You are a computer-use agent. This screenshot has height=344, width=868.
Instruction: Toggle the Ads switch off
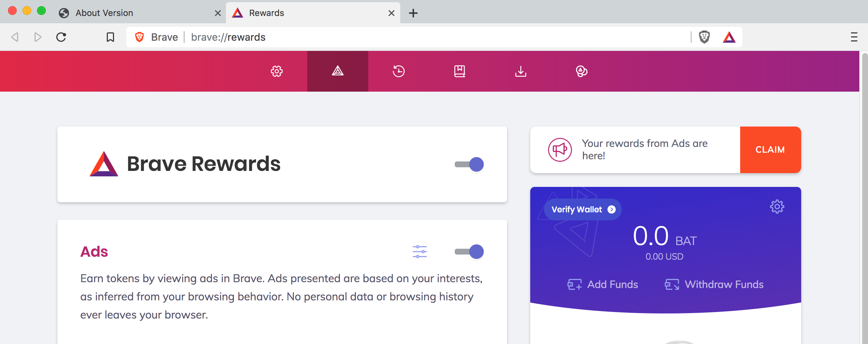[469, 252]
